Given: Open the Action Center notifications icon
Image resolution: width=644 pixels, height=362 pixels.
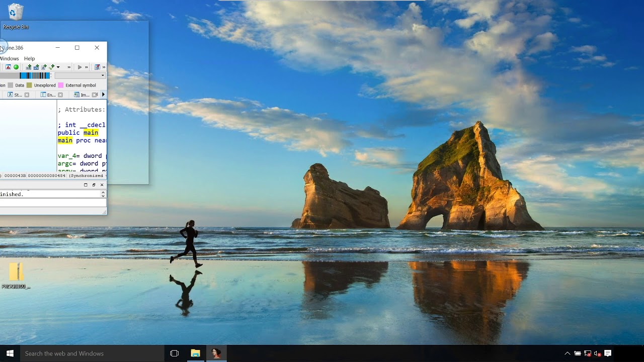Looking at the screenshot, I should pyautogui.click(x=608, y=353).
